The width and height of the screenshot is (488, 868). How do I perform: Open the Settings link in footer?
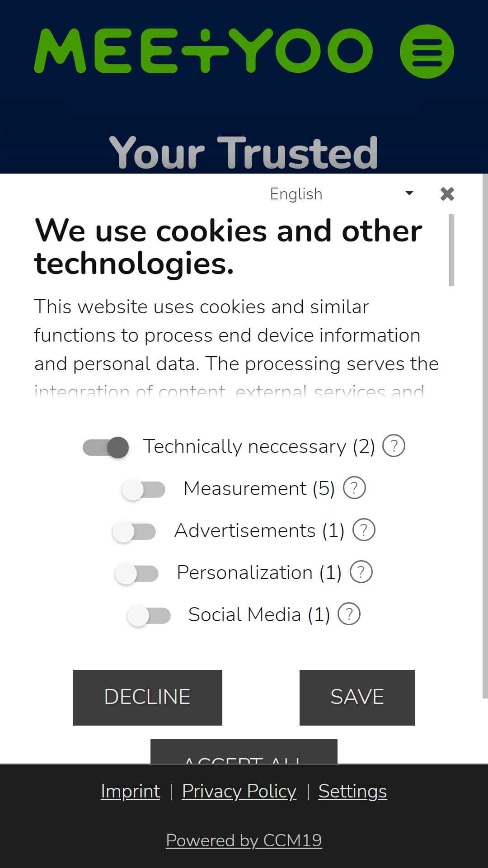352,791
